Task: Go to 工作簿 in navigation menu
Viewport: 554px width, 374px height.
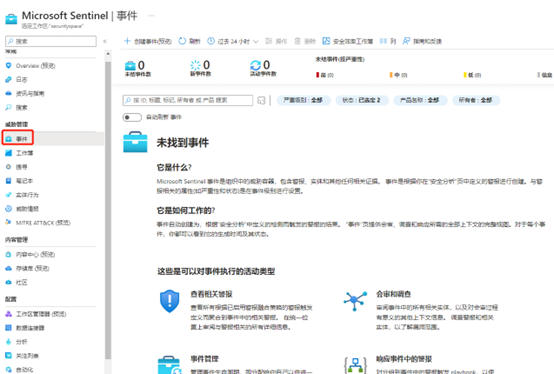Action: click(x=24, y=153)
